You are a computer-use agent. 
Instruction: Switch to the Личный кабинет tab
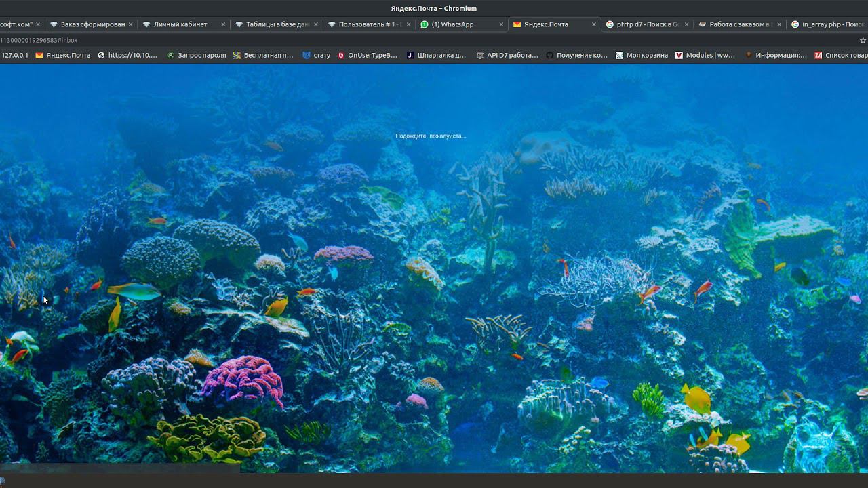click(180, 24)
